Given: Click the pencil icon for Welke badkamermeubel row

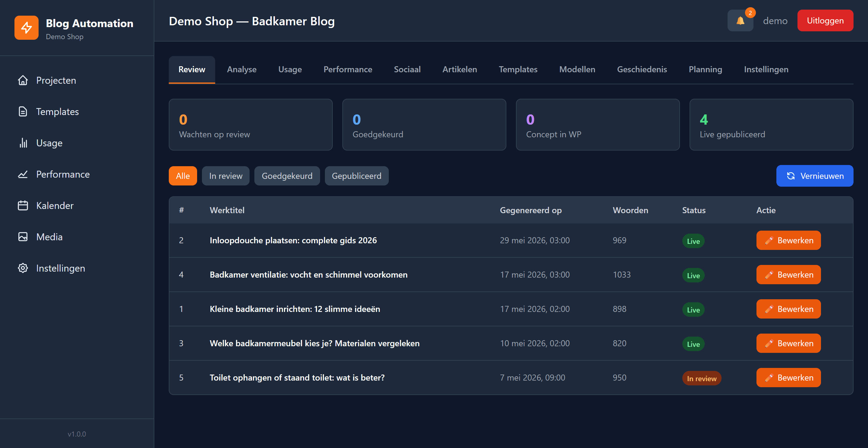Looking at the screenshot, I should (769, 344).
